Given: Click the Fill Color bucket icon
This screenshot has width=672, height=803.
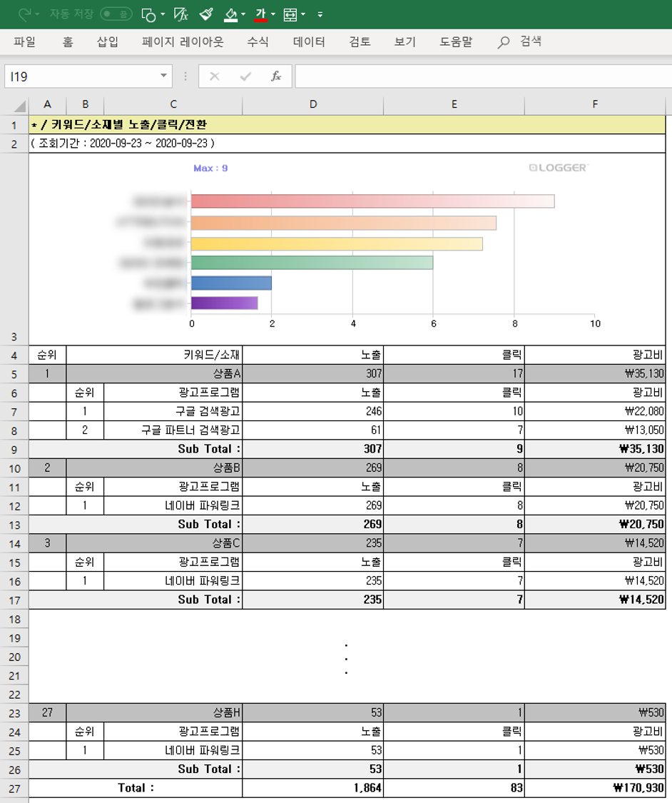Looking at the screenshot, I should click(230, 13).
